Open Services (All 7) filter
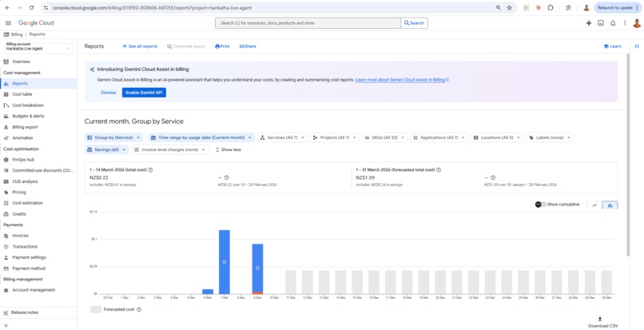644x330 pixels. point(283,137)
